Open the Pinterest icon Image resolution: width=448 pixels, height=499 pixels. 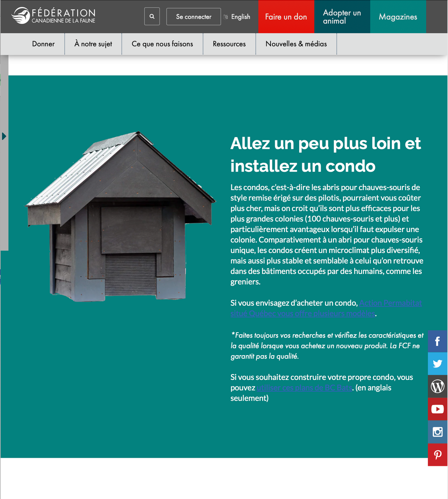click(x=437, y=455)
